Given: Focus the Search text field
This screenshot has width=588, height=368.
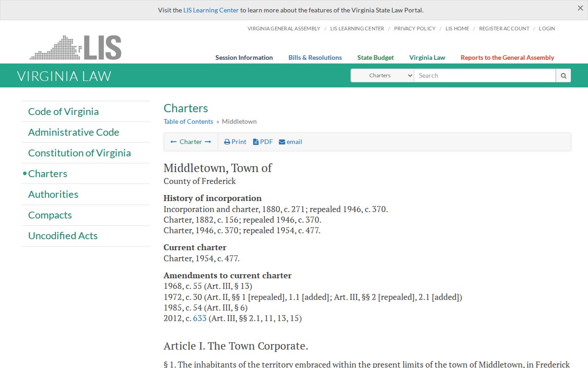Looking at the screenshot, I should point(485,75).
